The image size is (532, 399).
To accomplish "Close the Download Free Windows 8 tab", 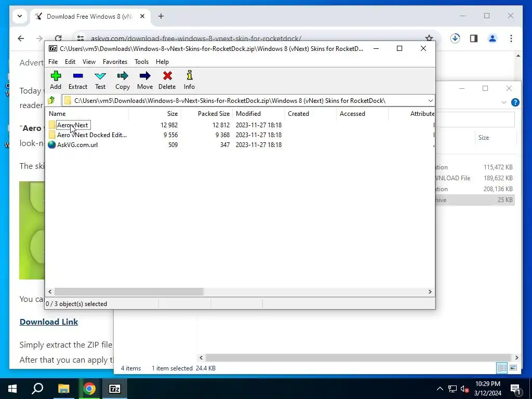I will pos(142,16).
